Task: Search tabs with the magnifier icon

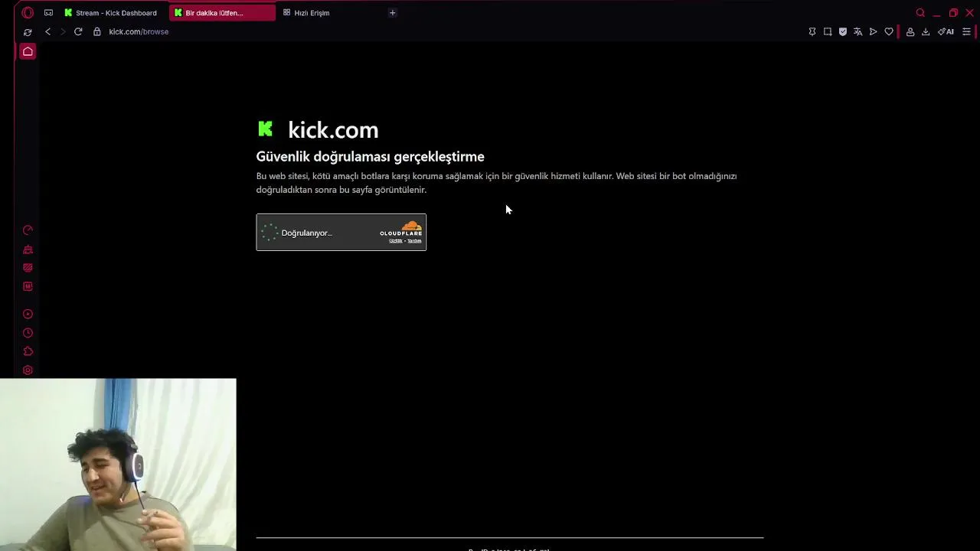Action: (920, 12)
